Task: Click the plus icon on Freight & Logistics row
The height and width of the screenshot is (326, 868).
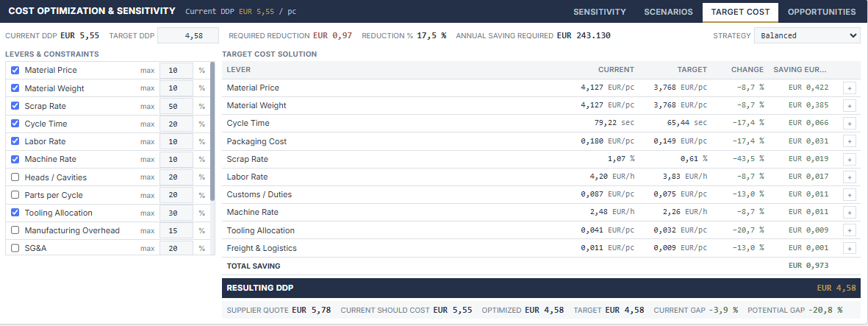Action: [x=849, y=249]
